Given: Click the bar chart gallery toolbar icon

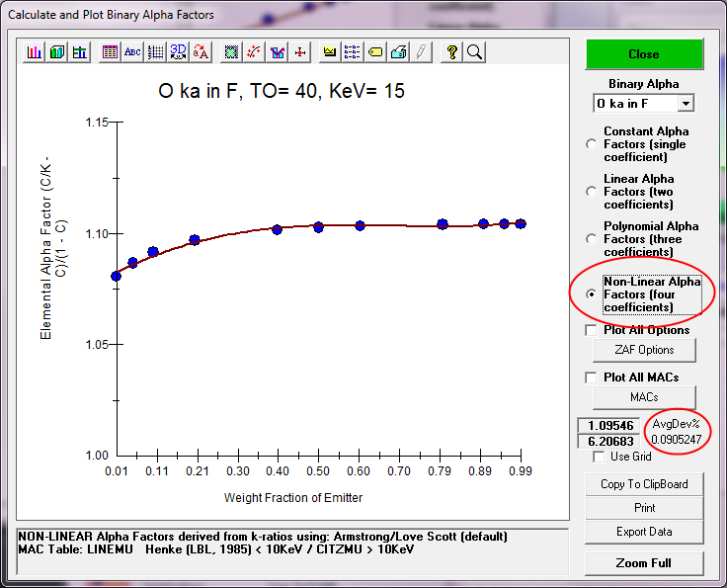Looking at the screenshot, I should [x=35, y=52].
